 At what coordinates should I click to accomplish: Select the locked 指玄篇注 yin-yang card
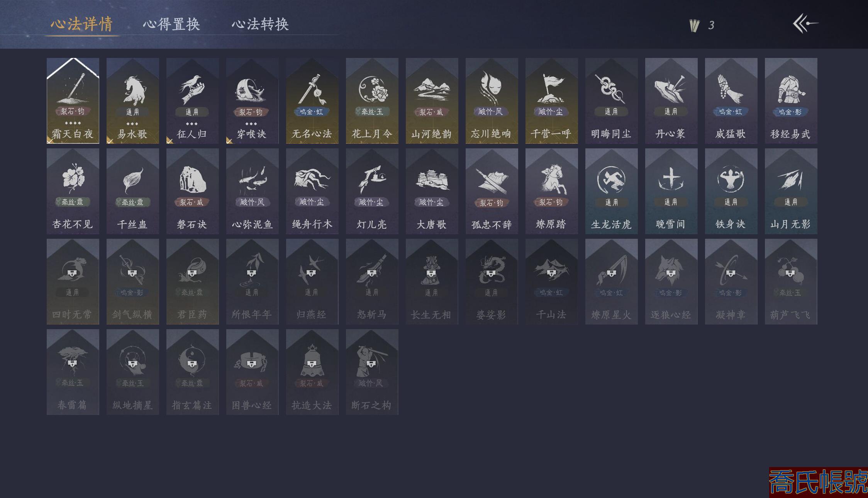coord(193,372)
